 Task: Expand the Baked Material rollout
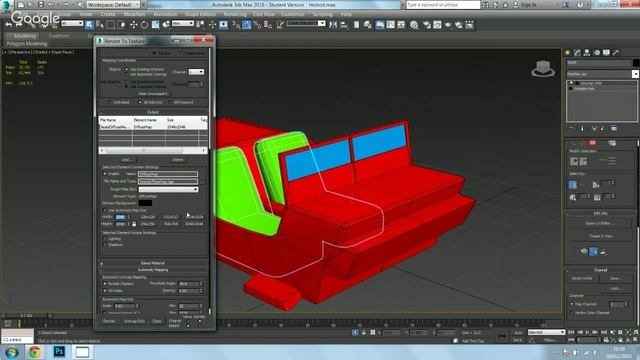[x=153, y=263]
